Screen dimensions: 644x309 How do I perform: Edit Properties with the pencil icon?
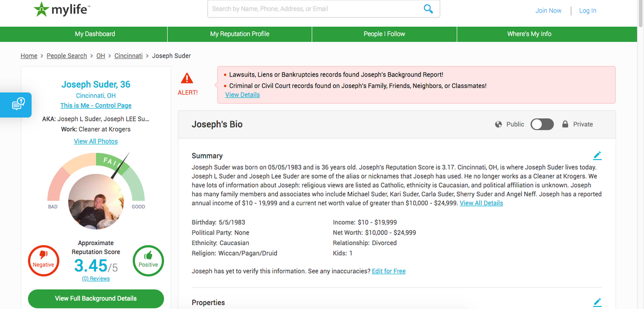597,302
